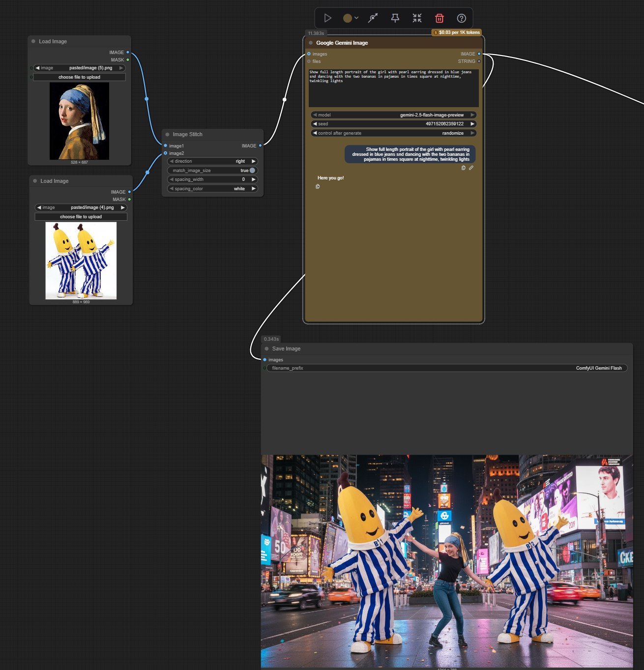Copy the 'Here you go!' response text

318,187
